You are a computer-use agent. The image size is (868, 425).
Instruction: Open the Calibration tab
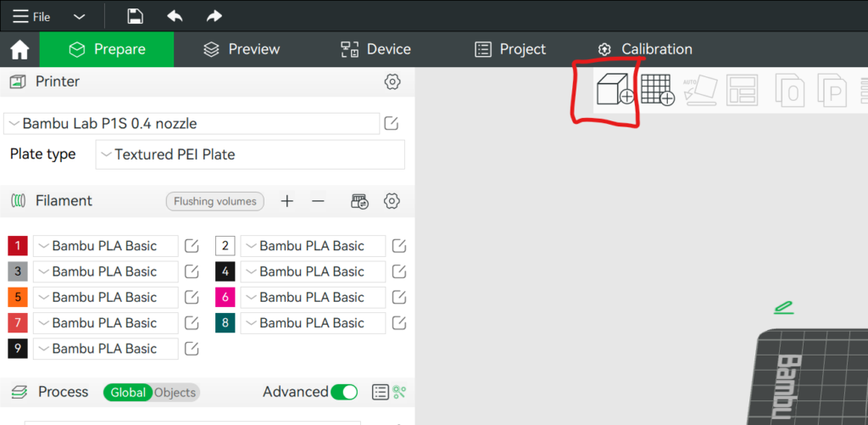(x=644, y=49)
